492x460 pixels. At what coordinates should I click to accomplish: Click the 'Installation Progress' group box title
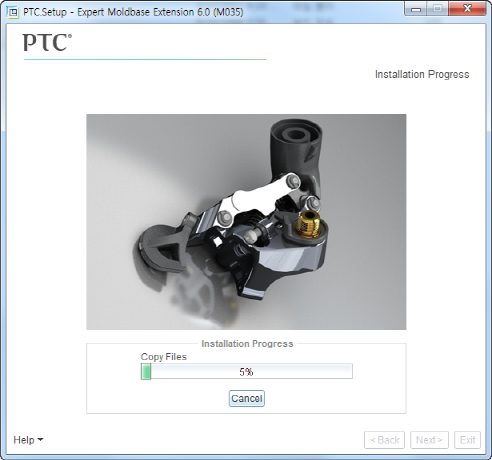click(247, 344)
